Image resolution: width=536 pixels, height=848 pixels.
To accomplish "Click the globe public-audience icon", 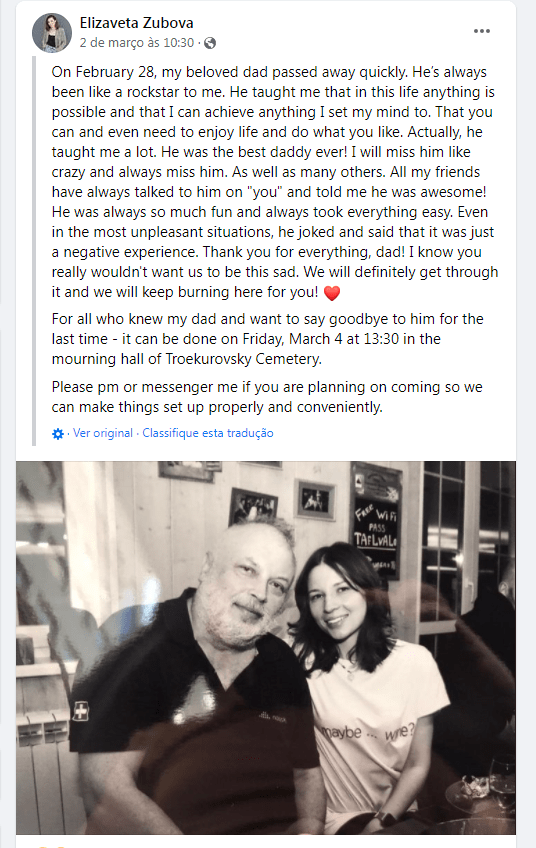I will click(210, 43).
